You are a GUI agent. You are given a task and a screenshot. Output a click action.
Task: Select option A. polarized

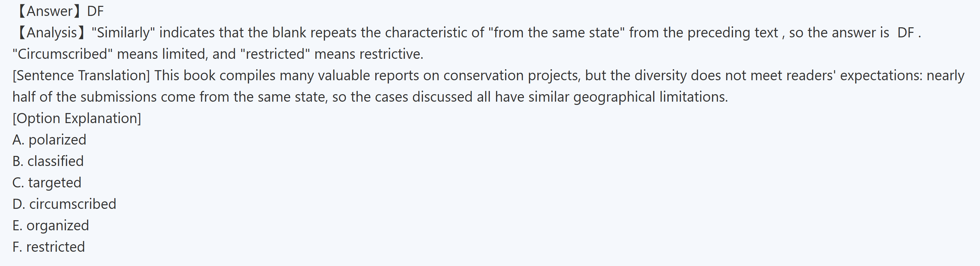(x=49, y=140)
